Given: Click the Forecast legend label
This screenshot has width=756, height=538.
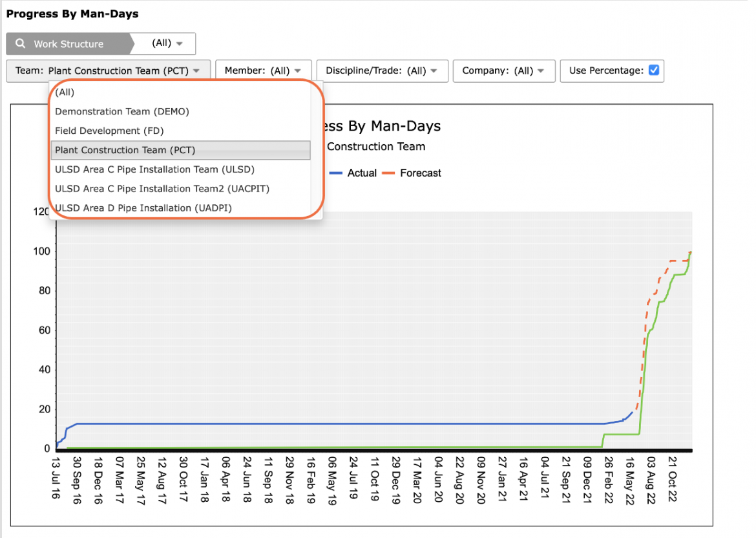Looking at the screenshot, I should (x=421, y=173).
